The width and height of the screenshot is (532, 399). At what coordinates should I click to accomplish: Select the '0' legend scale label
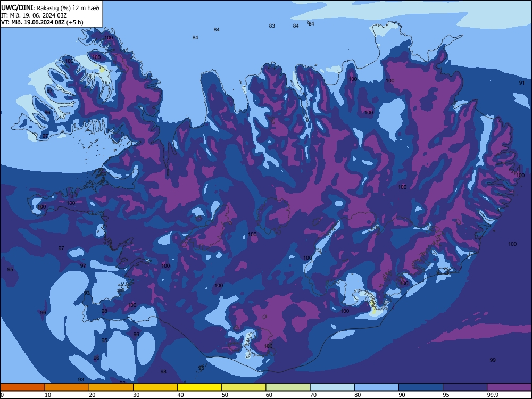2,395
